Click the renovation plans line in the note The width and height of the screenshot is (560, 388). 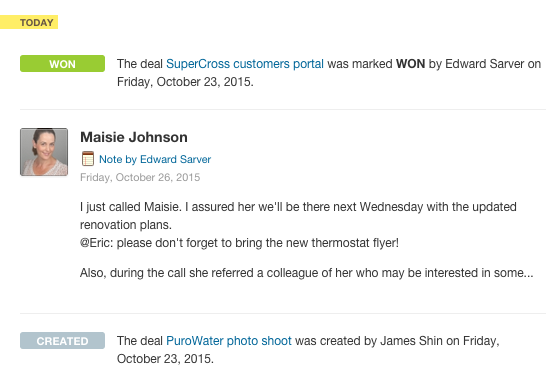tap(126, 225)
